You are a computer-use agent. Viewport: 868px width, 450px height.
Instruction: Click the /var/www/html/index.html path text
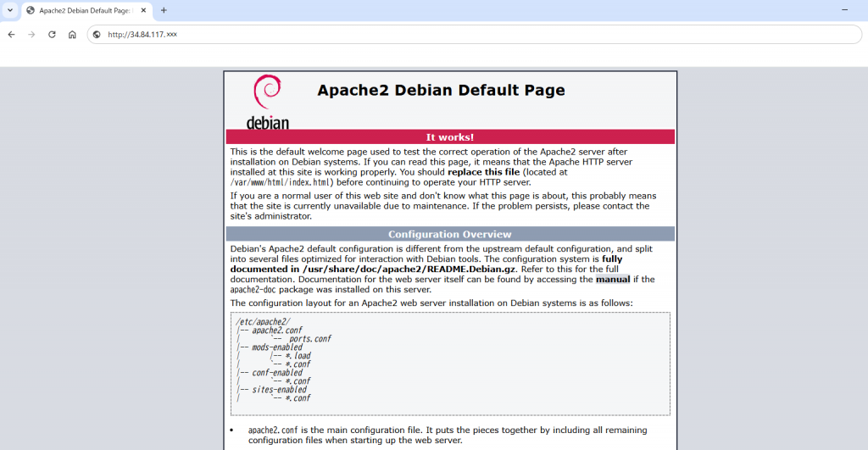pyautogui.click(x=282, y=182)
